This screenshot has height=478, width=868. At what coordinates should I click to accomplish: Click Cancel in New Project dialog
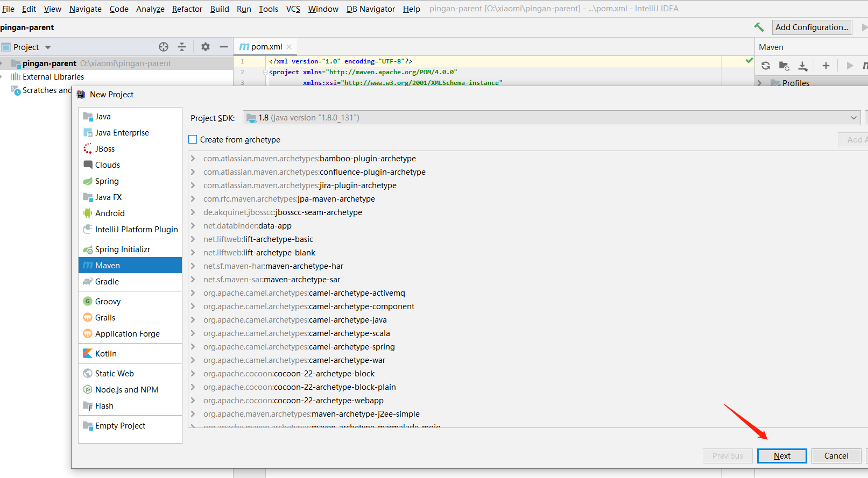tap(836, 455)
